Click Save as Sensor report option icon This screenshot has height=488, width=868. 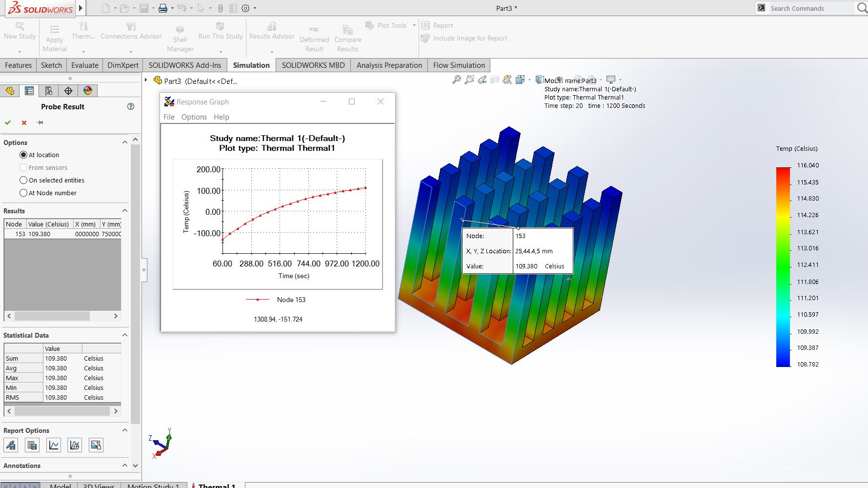(x=11, y=445)
